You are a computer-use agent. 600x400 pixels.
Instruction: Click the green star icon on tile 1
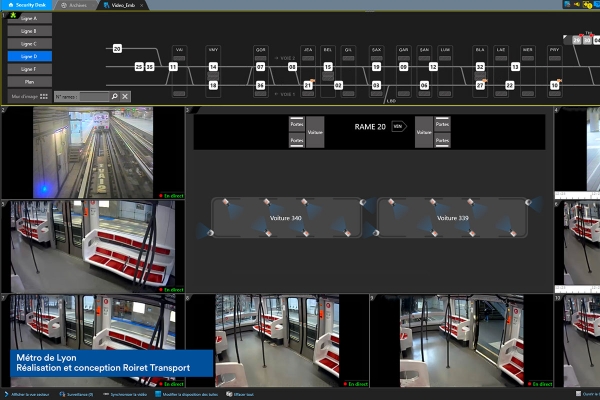tap(13, 15)
